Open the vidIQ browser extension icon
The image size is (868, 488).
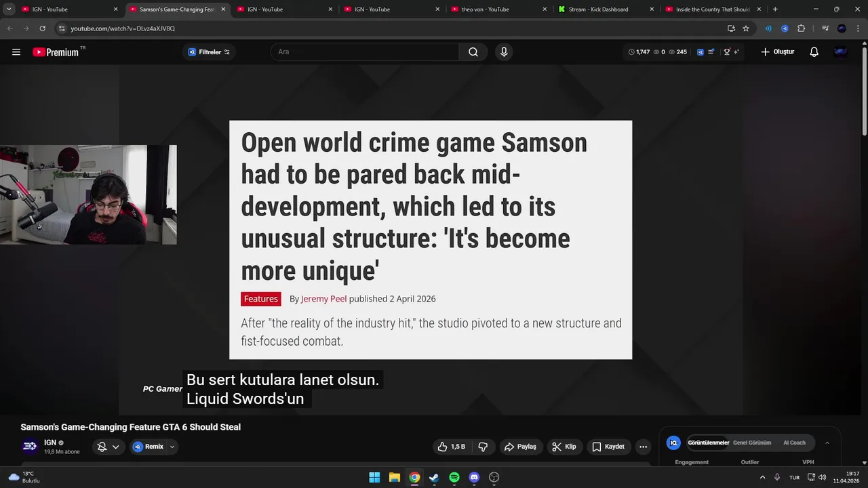(785, 28)
